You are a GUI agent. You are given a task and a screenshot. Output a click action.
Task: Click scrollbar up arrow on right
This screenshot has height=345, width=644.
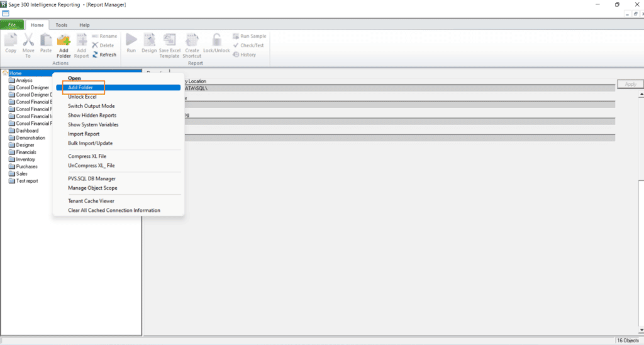(641, 95)
